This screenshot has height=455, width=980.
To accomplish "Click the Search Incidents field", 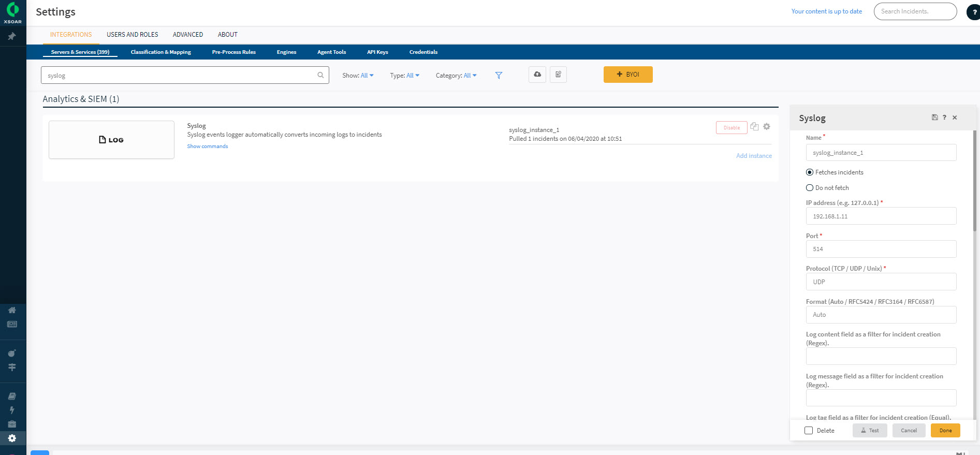I will tap(915, 11).
